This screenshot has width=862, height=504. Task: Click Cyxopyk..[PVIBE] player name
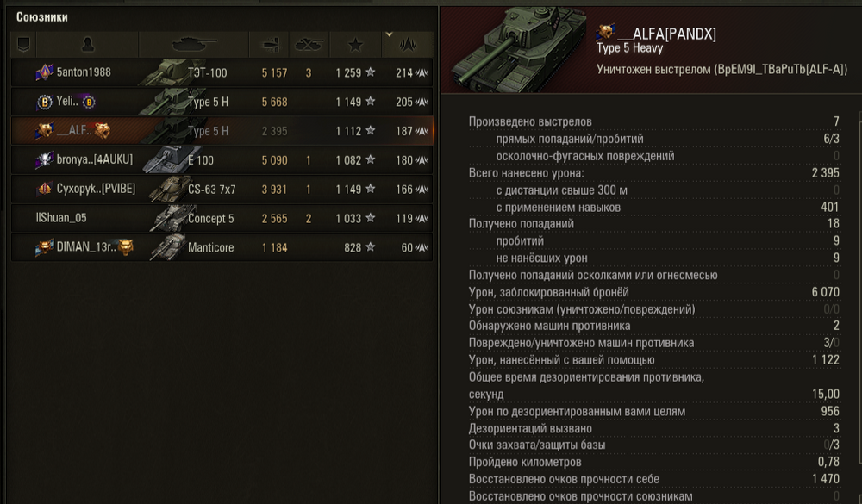point(96,189)
